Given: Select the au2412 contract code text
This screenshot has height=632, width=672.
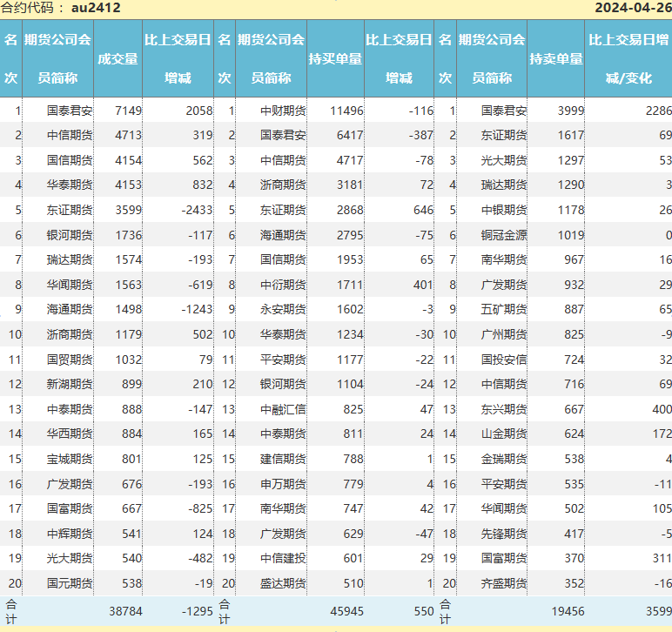Looking at the screenshot, I should [96, 8].
